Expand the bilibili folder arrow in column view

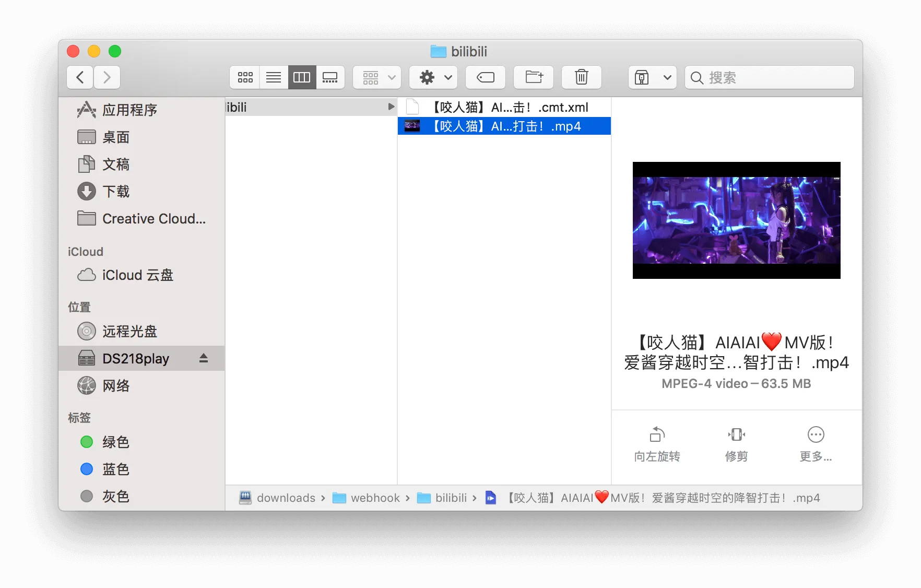391,107
